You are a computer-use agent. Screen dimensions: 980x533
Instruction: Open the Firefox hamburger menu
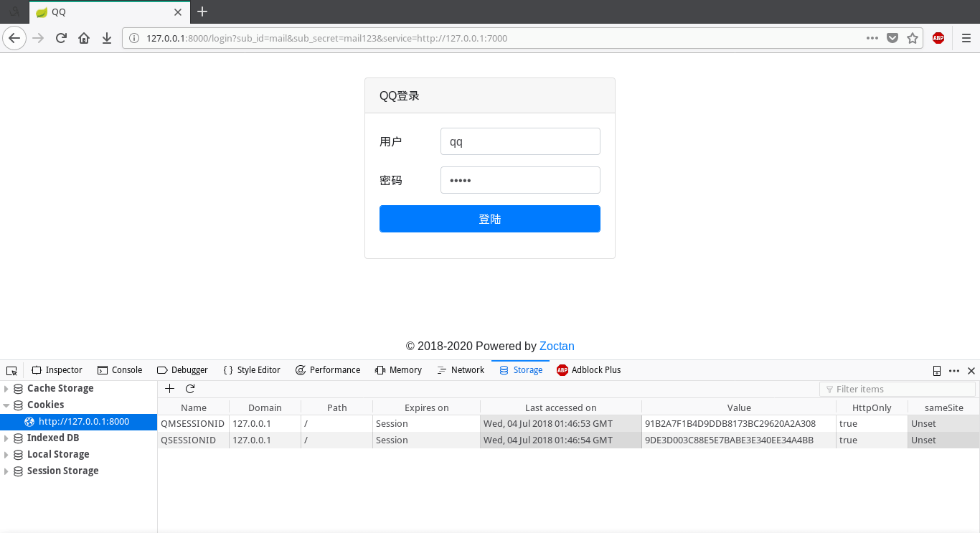click(x=966, y=38)
